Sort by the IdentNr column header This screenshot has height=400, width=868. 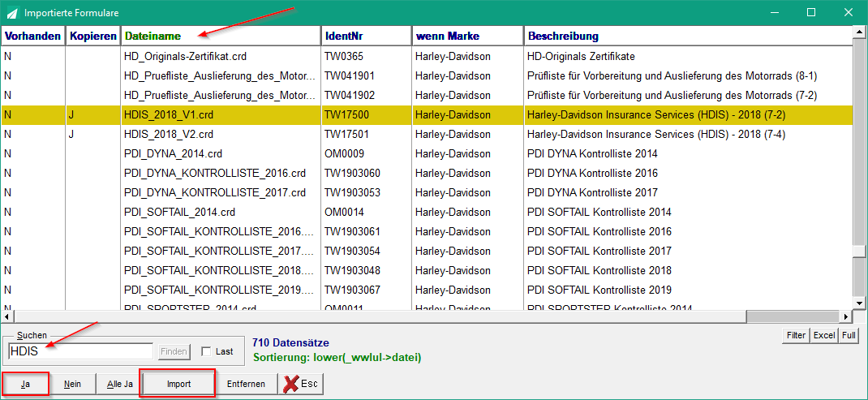click(367, 36)
